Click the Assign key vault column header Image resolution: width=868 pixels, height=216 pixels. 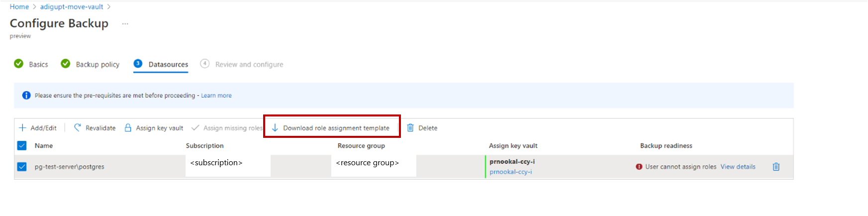[513, 146]
